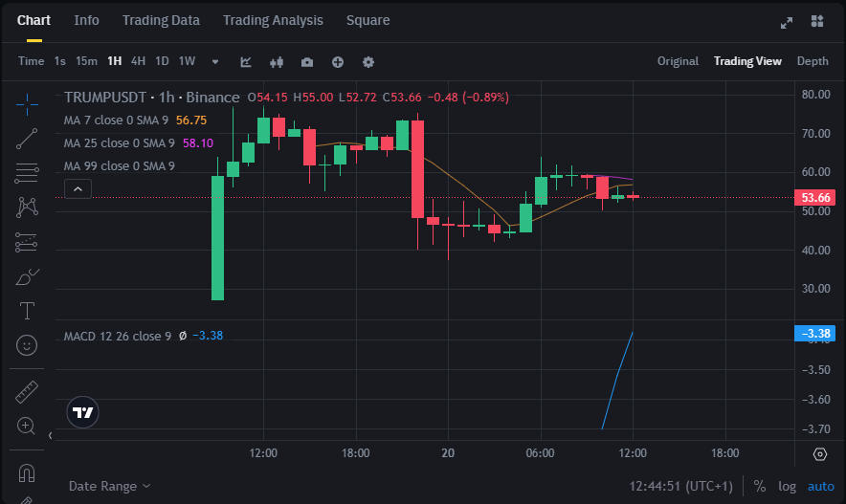846x504 pixels.
Task: Click the current price label 53.66
Action: [814, 198]
